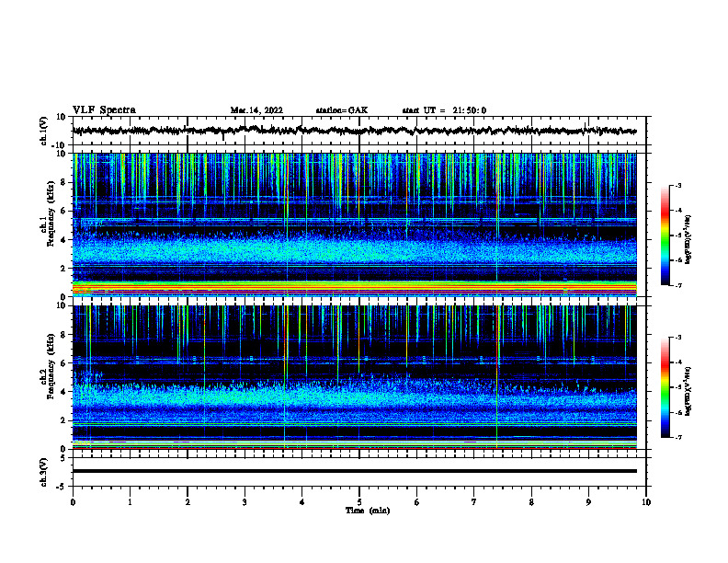Click the "-5" label on the ch.3(V) axis
The image size is (728, 563).
click(x=63, y=487)
